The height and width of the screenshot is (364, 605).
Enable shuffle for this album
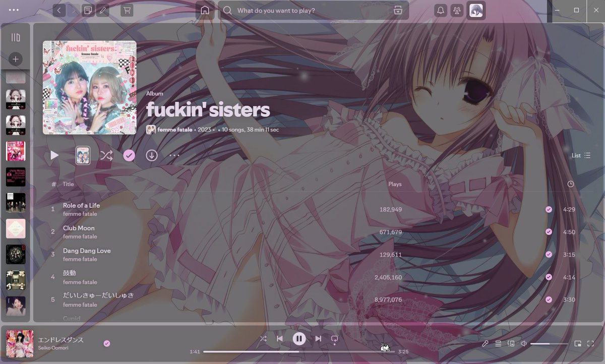[x=106, y=155]
